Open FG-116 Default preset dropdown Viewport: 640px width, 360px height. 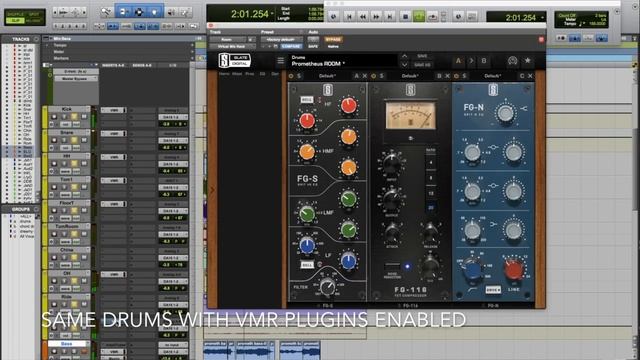click(x=409, y=76)
